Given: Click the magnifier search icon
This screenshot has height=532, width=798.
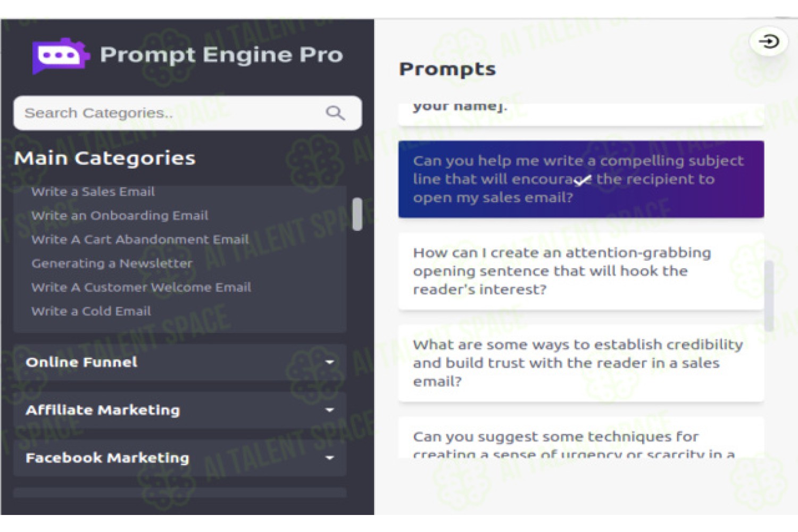Looking at the screenshot, I should (x=335, y=113).
